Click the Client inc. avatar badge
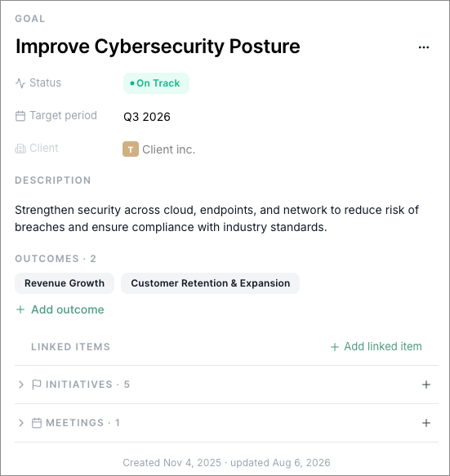Screen dimensions: 450x476 (x=131, y=149)
